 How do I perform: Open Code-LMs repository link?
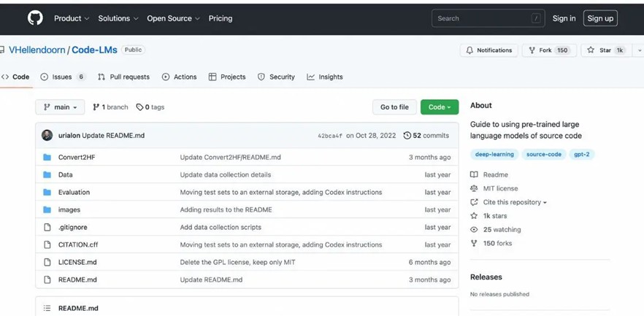click(x=94, y=50)
